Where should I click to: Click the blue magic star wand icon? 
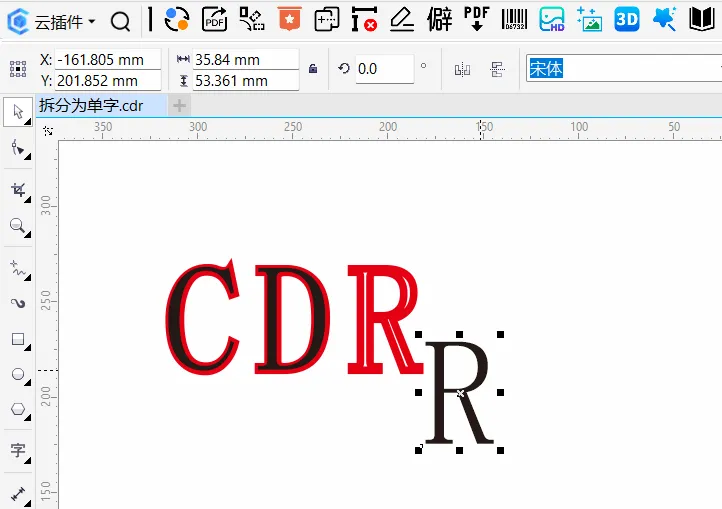pyautogui.click(x=664, y=19)
